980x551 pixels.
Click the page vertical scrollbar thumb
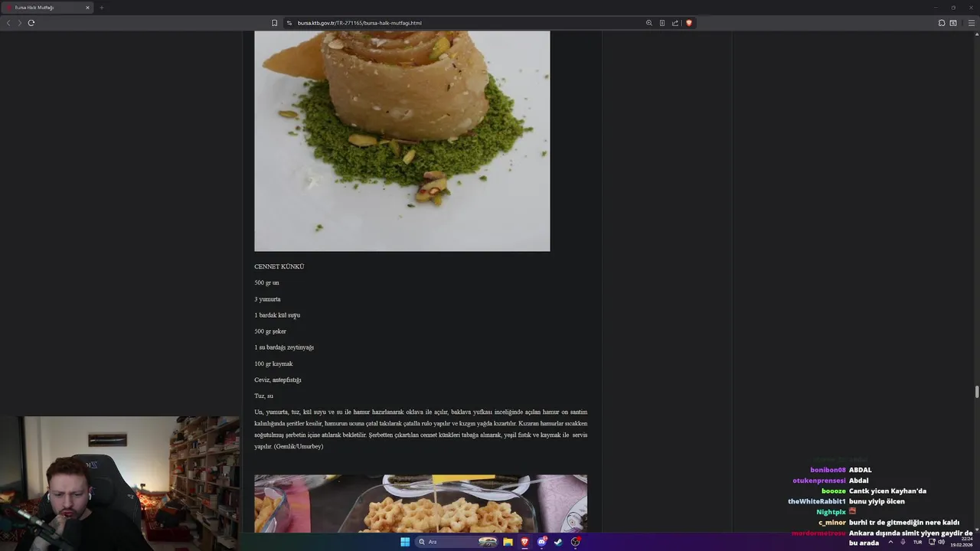(976, 392)
